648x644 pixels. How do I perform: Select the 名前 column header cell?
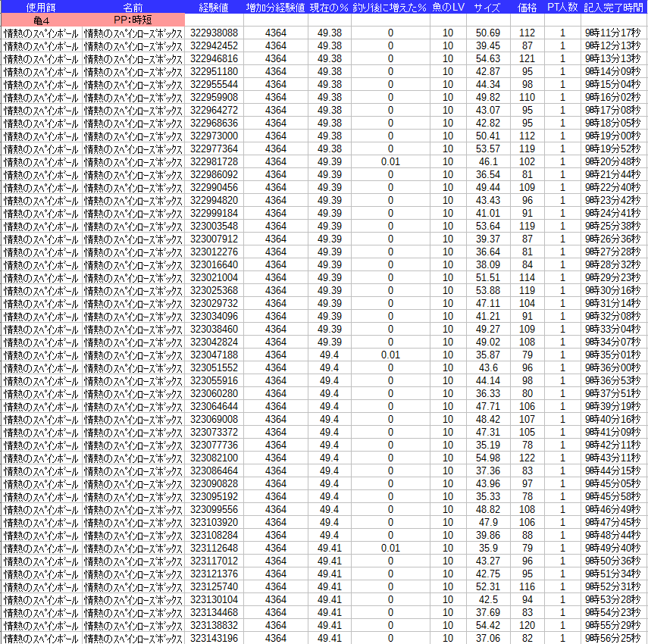(133, 7)
